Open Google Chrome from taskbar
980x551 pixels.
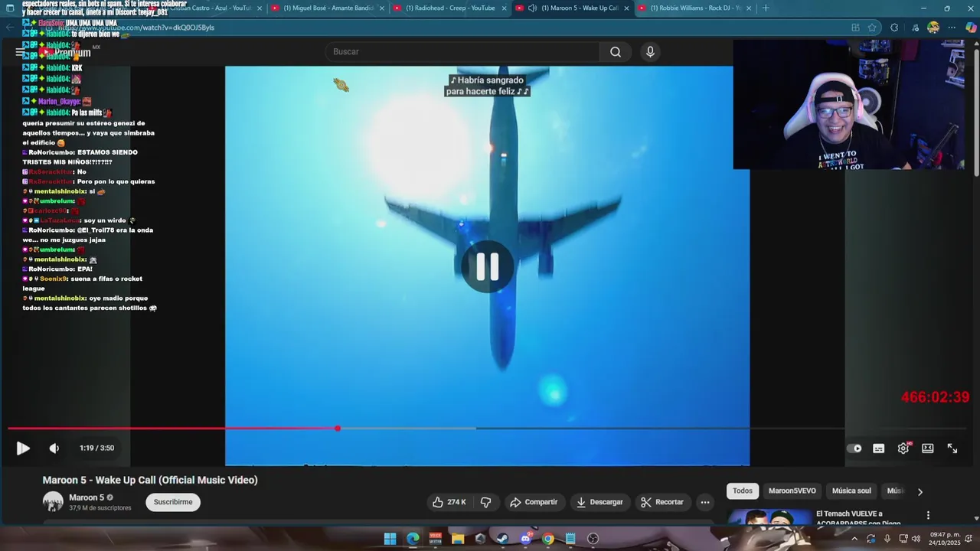[548, 539]
